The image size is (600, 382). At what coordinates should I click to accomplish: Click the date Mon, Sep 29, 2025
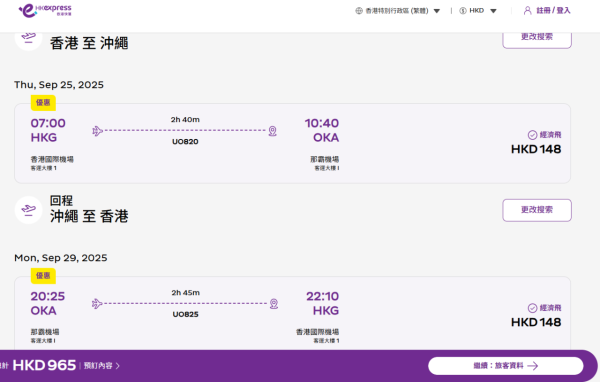click(61, 258)
